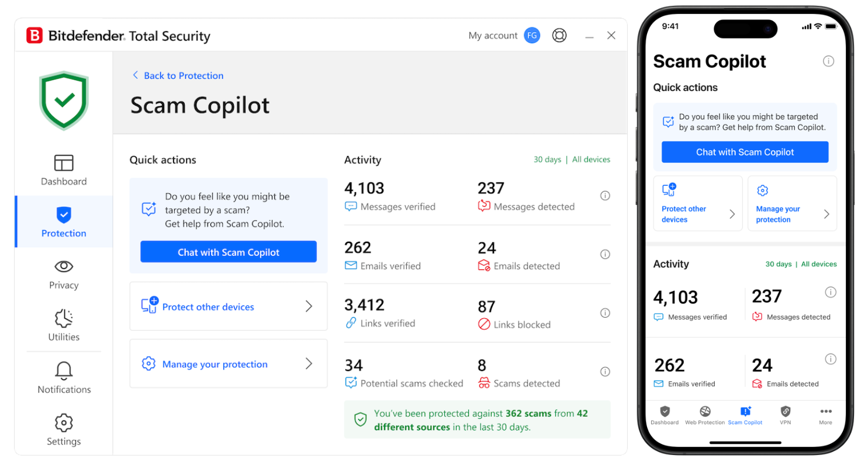Screen dimensions: 868x476
Task: Click the Utilities icon in the sidebar
Action: coord(63,318)
